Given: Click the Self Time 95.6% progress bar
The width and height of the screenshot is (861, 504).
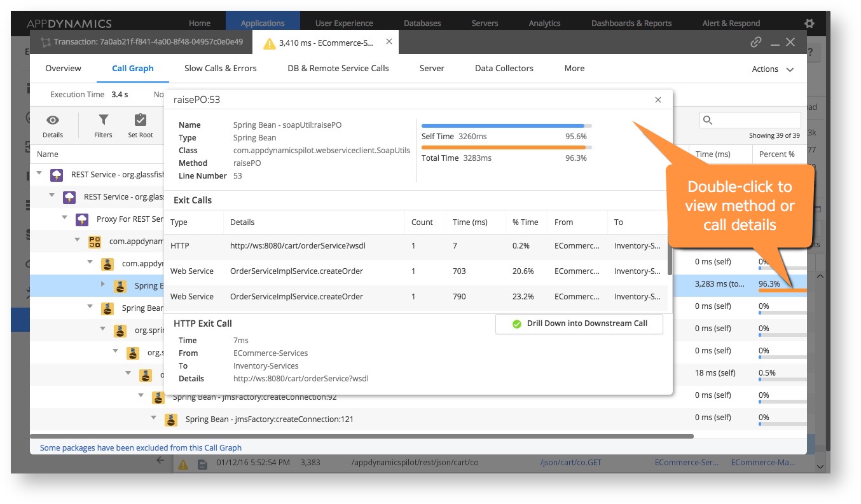Looking at the screenshot, I should (x=506, y=126).
